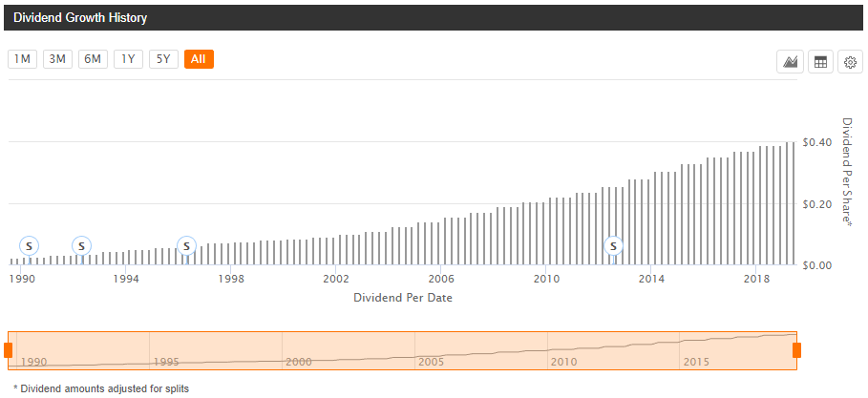The width and height of the screenshot is (868, 398).
Task: Select the 1Y time range
Action: (128, 59)
